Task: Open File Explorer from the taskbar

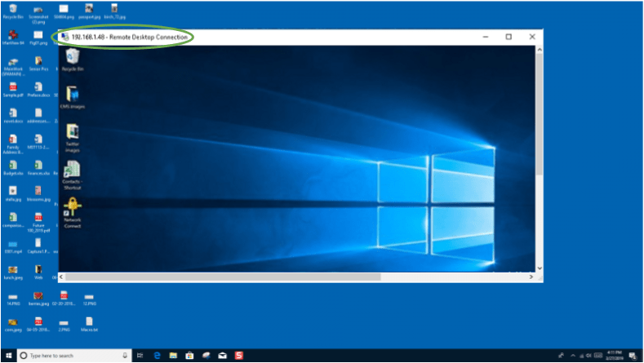Action: point(173,356)
